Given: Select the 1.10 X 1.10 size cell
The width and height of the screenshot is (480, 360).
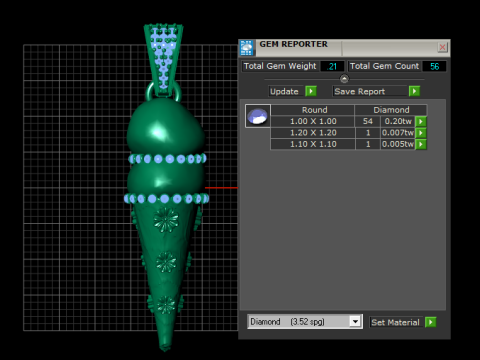Looking at the screenshot, I should (313, 144).
